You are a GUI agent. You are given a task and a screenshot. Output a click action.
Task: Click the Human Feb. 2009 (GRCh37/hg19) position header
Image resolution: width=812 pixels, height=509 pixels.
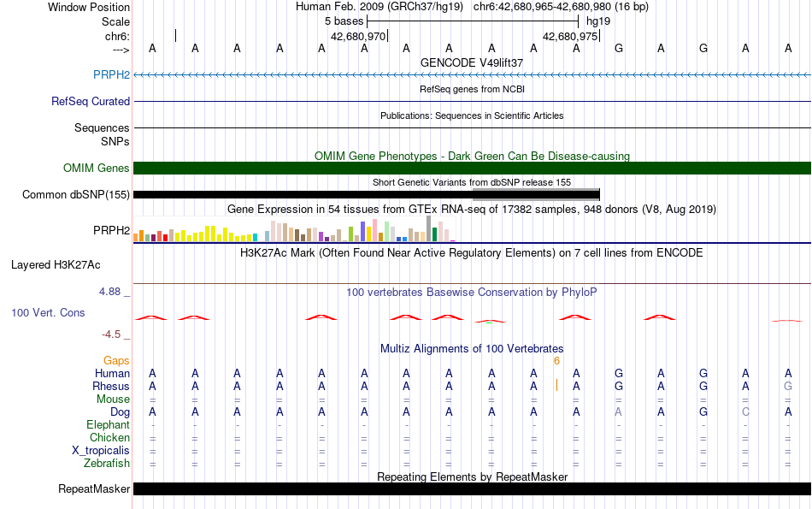[380, 7]
